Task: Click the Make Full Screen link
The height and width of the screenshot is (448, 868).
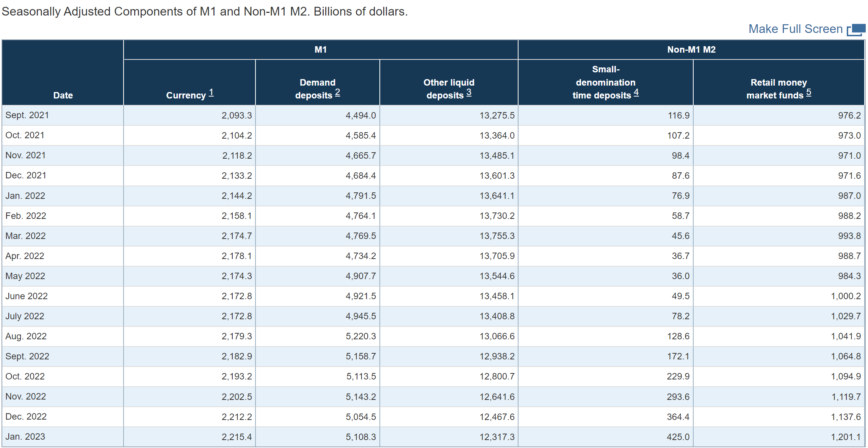Action: click(795, 29)
